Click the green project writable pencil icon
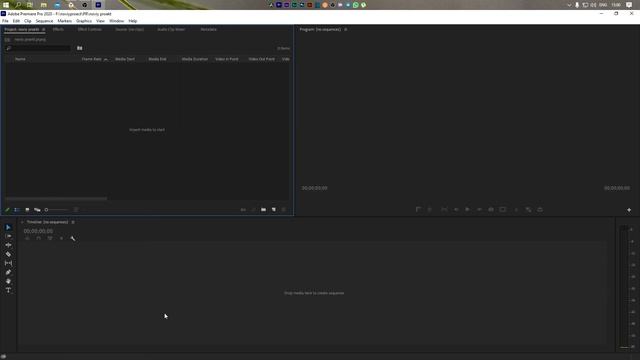This screenshot has width=640, height=360. coord(7,210)
